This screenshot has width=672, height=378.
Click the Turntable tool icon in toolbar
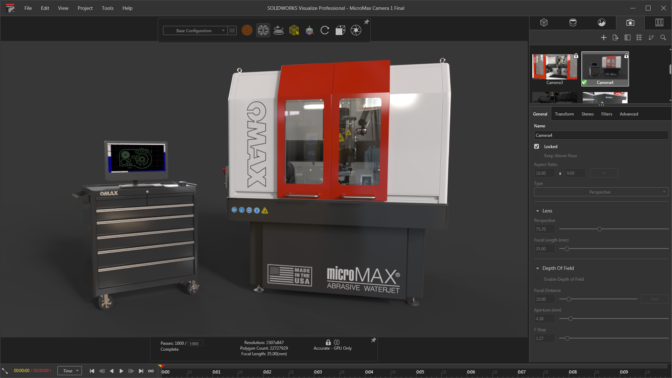pos(279,30)
